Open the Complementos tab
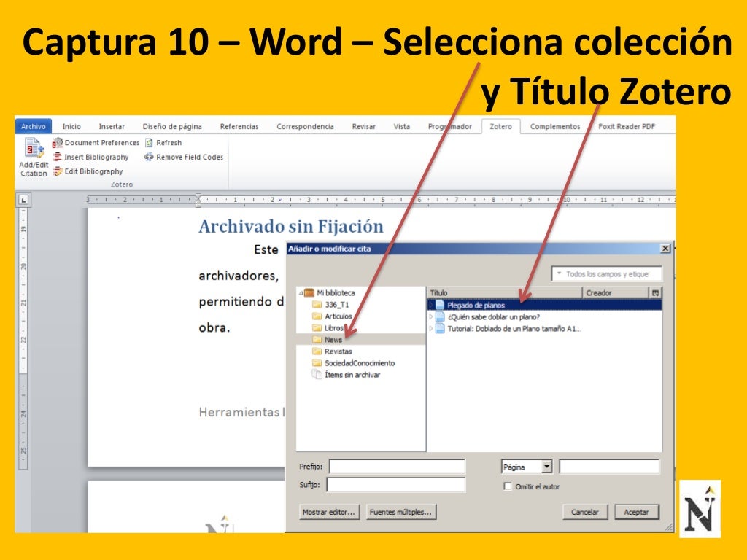747x560 pixels. click(555, 126)
